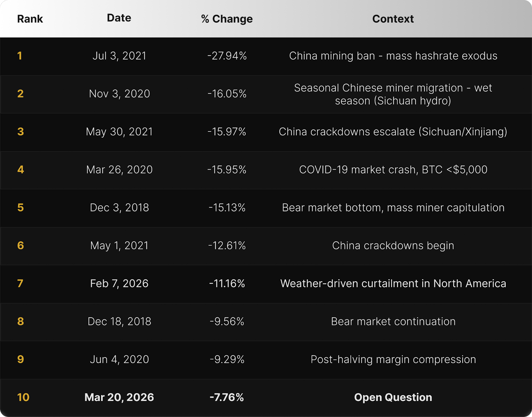The width and height of the screenshot is (532, 417).
Task: Select the Jul 3, 2021 date cell
Action: coord(119,56)
